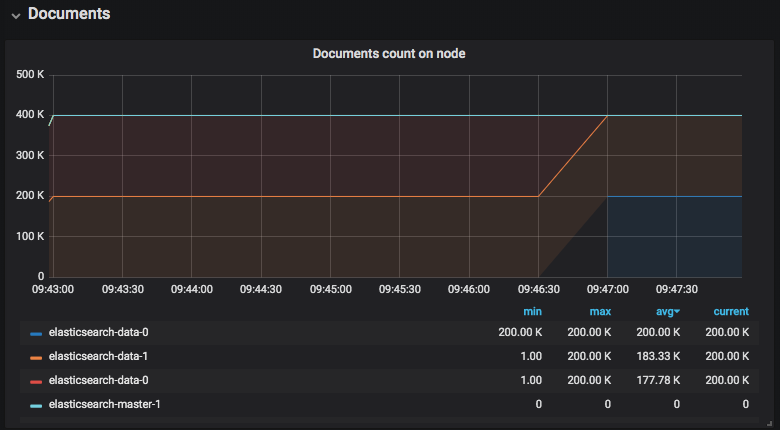Click the red elasticsearch-data-0 color swatch

(36, 381)
